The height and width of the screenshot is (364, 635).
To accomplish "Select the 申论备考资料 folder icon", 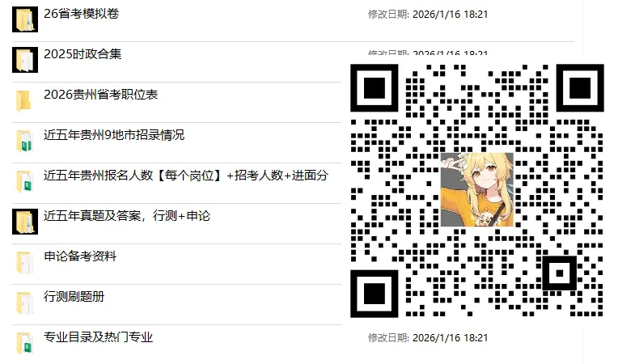I will click(x=24, y=262).
